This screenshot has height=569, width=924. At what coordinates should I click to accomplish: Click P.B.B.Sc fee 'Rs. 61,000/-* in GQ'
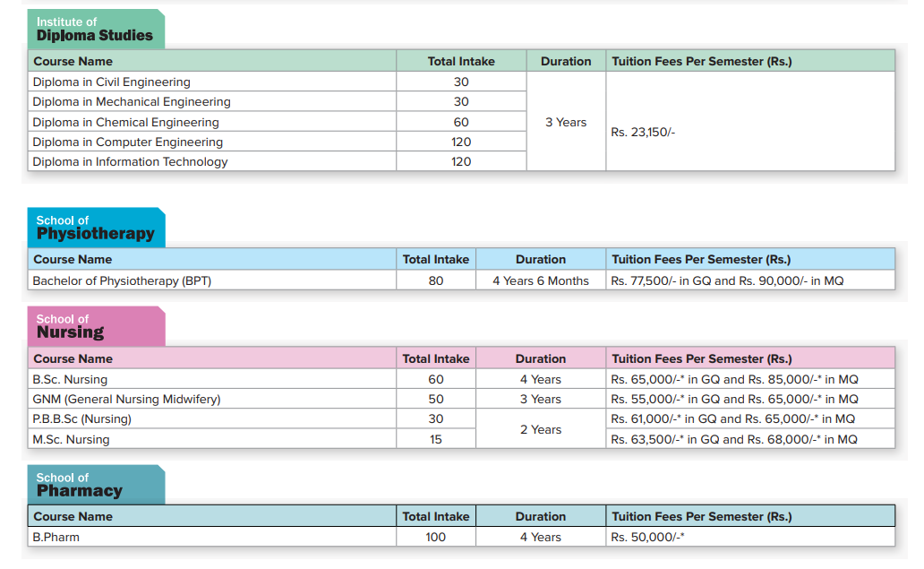(x=663, y=418)
